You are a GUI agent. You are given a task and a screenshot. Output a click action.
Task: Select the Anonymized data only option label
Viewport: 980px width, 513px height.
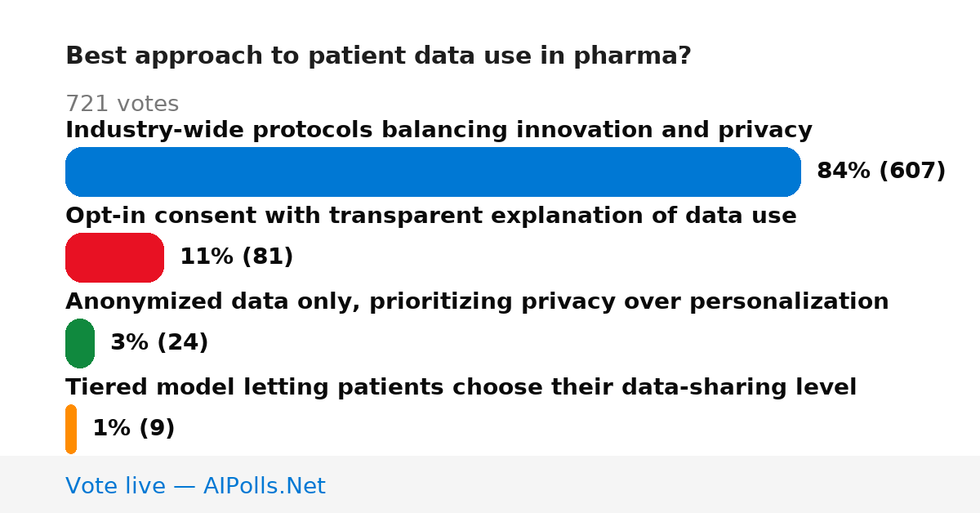coord(477,301)
